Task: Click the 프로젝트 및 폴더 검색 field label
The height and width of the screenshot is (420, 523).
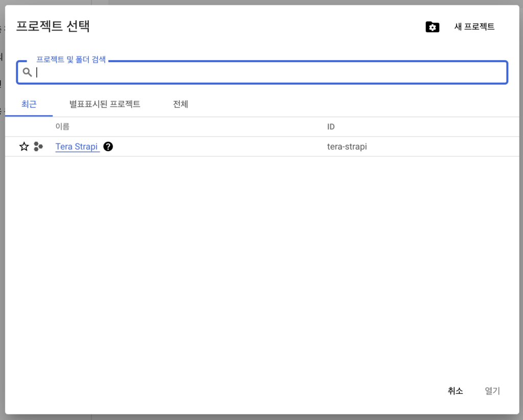Action: pyautogui.click(x=71, y=60)
